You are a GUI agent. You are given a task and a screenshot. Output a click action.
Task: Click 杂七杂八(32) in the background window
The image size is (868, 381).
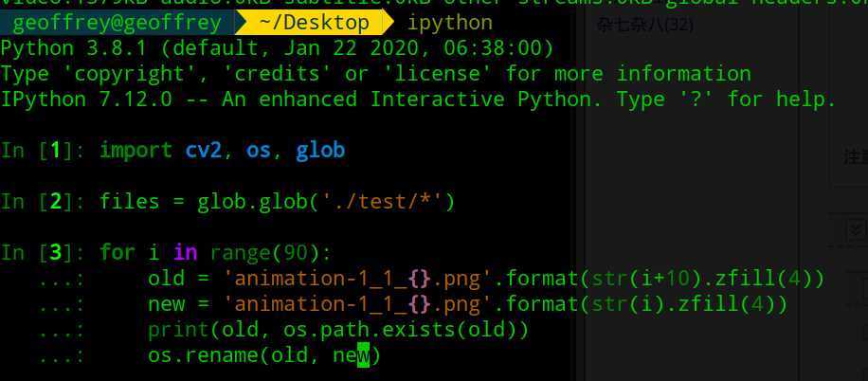point(645,25)
